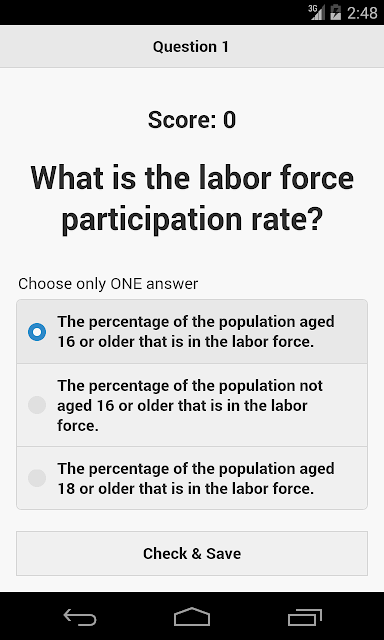Select the radio button for aged 18 or older
Screen dimensions: 384x640
pyautogui.click(x=37, y=478)
